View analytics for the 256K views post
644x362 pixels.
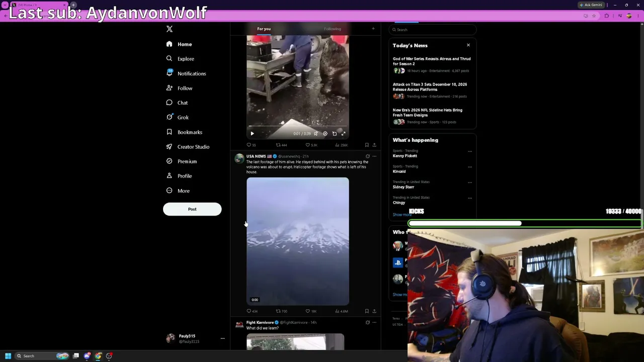click(x=341, y=145)
